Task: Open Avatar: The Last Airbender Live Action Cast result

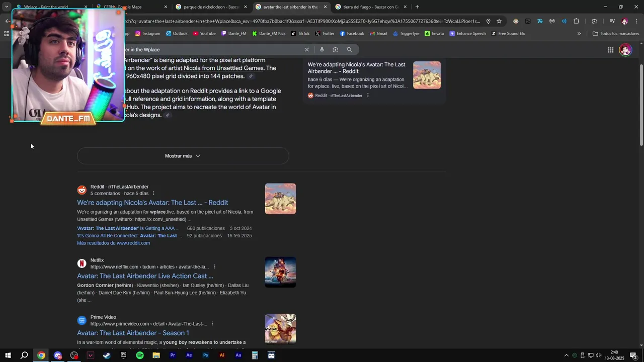Action: 145,276
